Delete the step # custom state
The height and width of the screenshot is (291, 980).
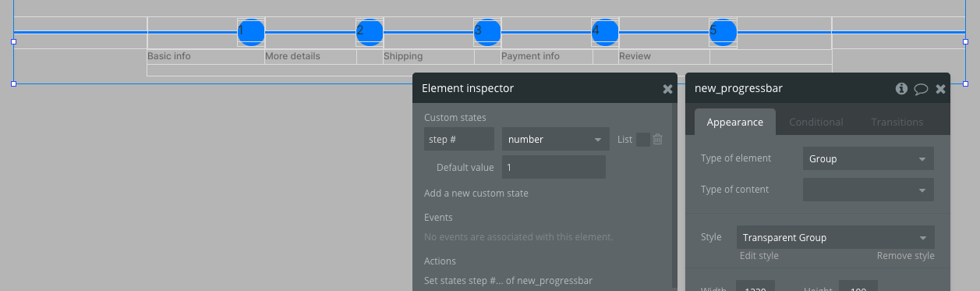point(657,140)
